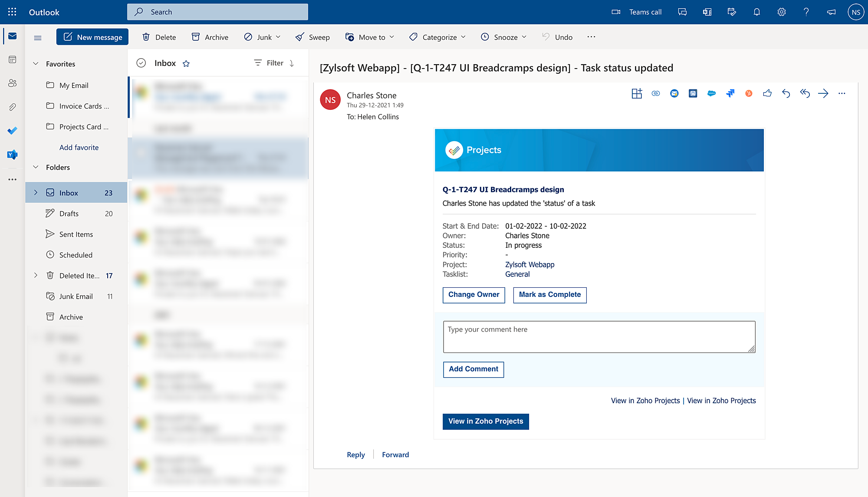The image size is (868, 497).
Task: Expand the Inbox folder chevron
Action: [x=36, y=192]
